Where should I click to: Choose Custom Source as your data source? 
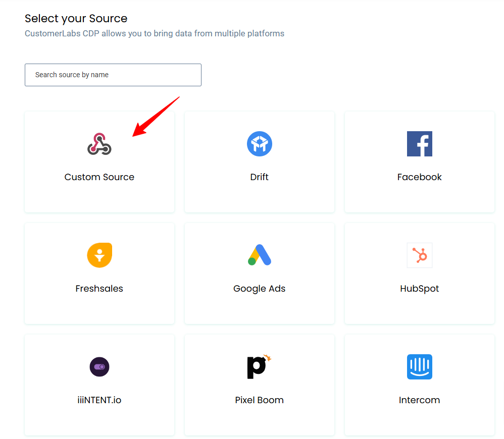99,161
